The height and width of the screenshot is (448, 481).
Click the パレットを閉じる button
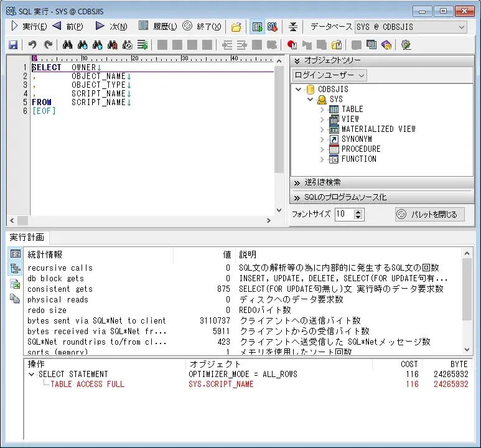point(430,214)
